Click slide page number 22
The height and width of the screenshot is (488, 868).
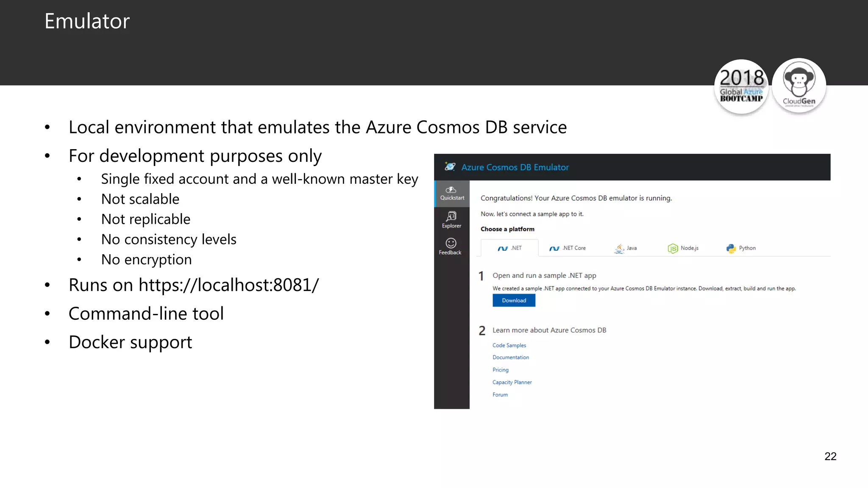coord(830,456)
